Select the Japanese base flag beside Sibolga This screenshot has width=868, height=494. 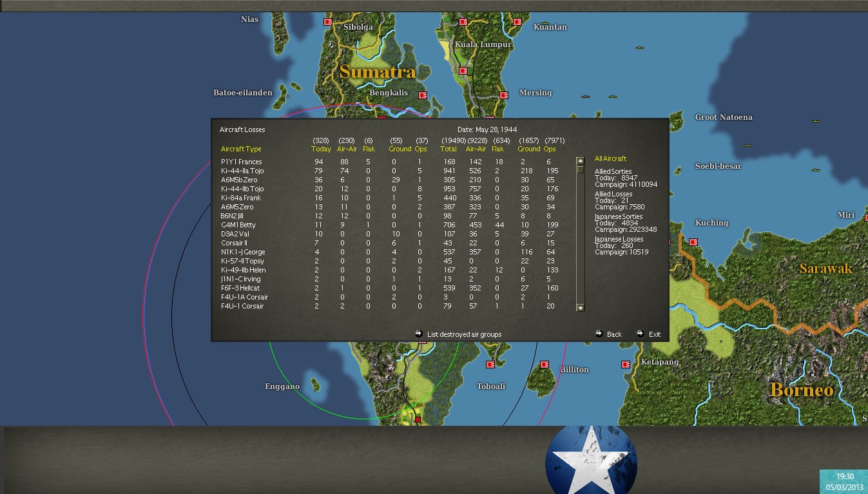click(327, 22)
